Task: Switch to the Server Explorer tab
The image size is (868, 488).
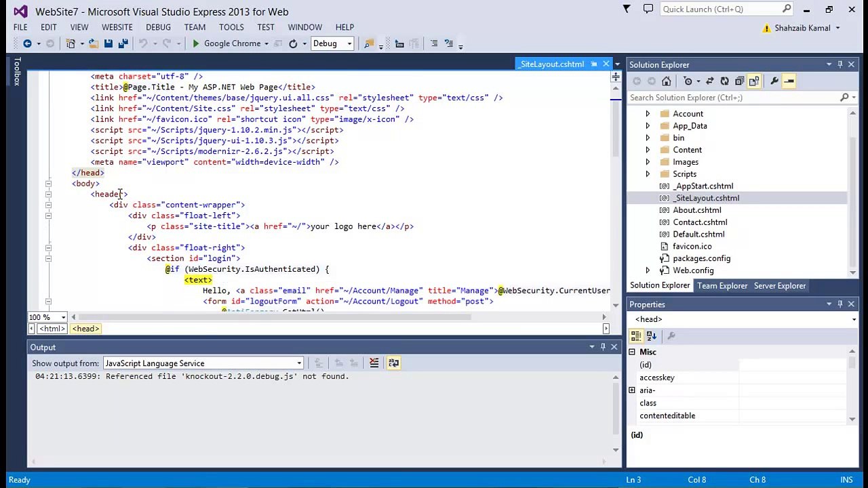Action: coord(780,286)
